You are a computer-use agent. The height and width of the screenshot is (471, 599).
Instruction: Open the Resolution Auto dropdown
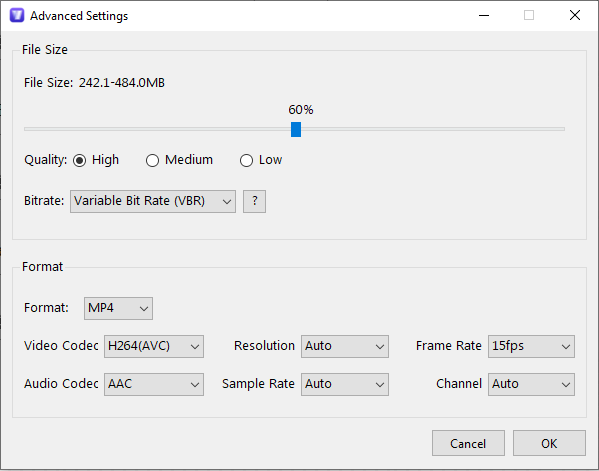pyautogui.click(x=345, y=346)
